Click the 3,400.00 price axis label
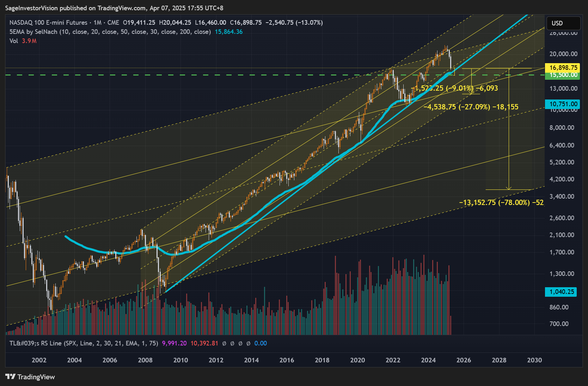Screen dimensions: 588x386 pos(562,197)
